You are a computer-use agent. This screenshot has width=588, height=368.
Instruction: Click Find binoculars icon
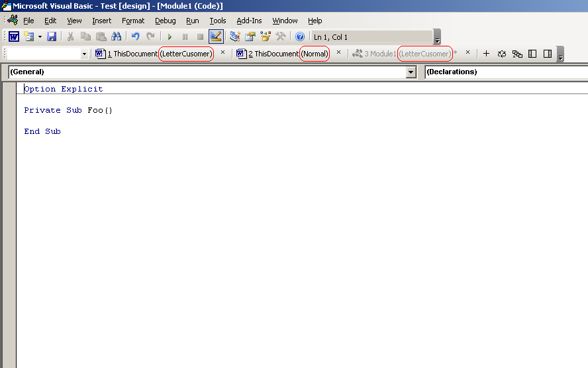(x=117, y=36)
